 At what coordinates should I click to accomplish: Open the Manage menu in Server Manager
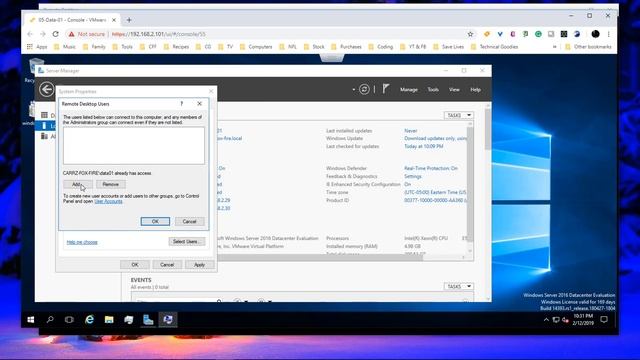point(409,89)
